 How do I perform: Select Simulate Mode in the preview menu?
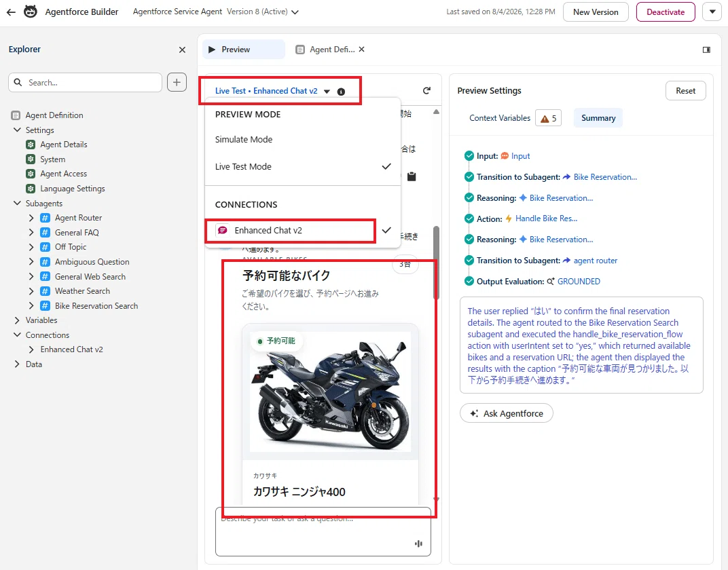click(x=302, y=140)
